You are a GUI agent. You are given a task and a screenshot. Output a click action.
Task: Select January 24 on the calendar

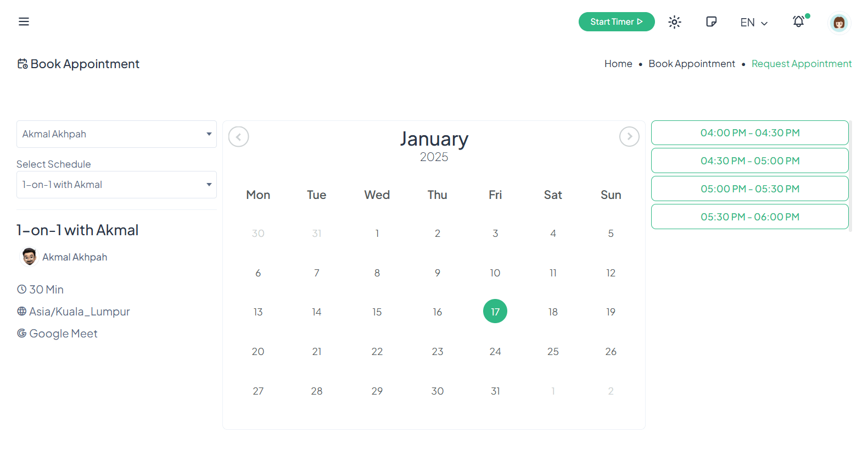(x=495, y=352)
